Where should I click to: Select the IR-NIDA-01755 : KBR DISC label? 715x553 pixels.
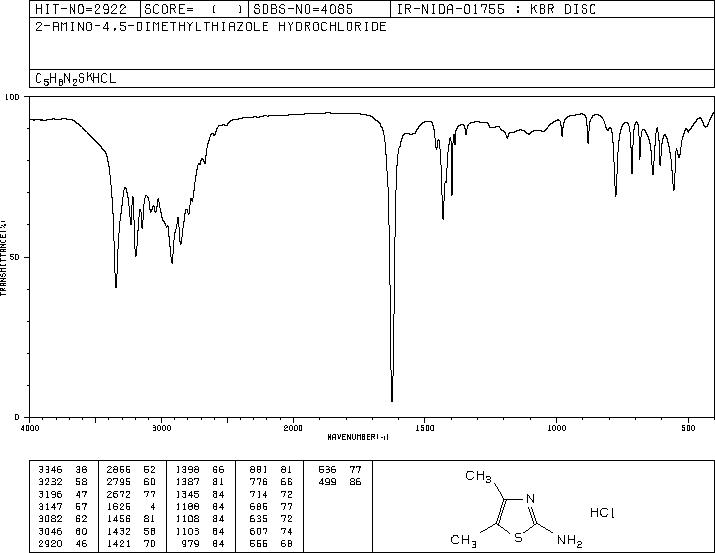tap(496, 9)
